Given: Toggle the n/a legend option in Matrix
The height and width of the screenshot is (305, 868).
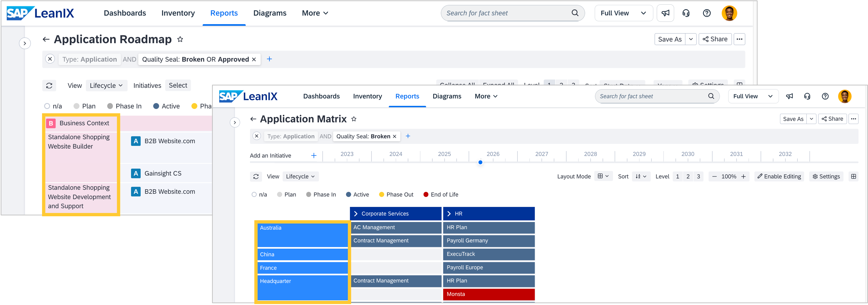Looking at the screenshot, I should 259,195.
